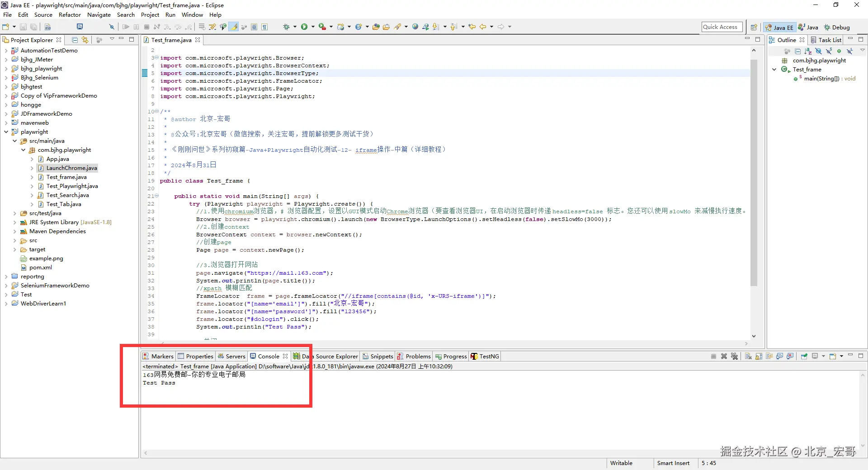Image resolution: width=868 pixels, height=470 pixels.
Task: Click the Search flashlight toolbar icon
Action: pos(397,27)
